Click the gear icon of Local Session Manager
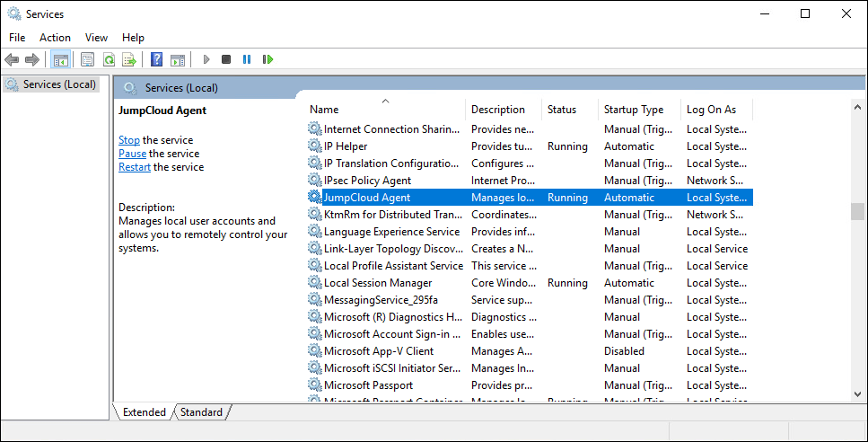Screen dimensions: 868x442 314,282
